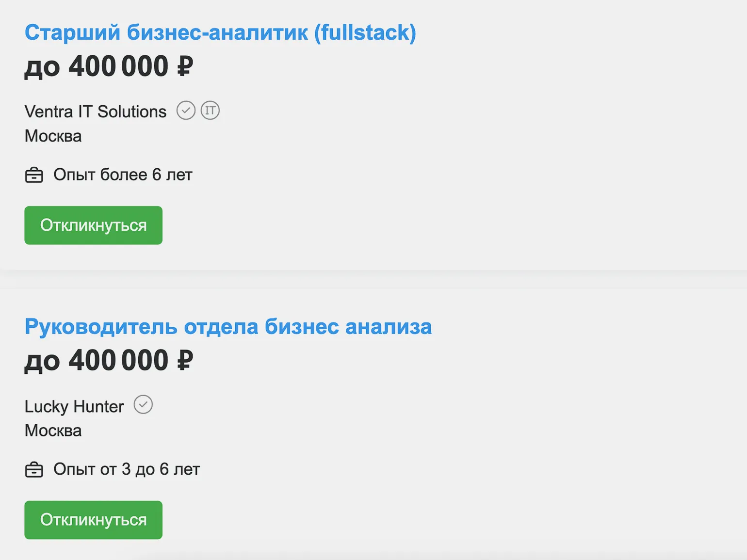The image size is (747, 560).
Task: Open the Руководитель отдела бизнес анализа vacancy
Action: [x=228, y=327]
